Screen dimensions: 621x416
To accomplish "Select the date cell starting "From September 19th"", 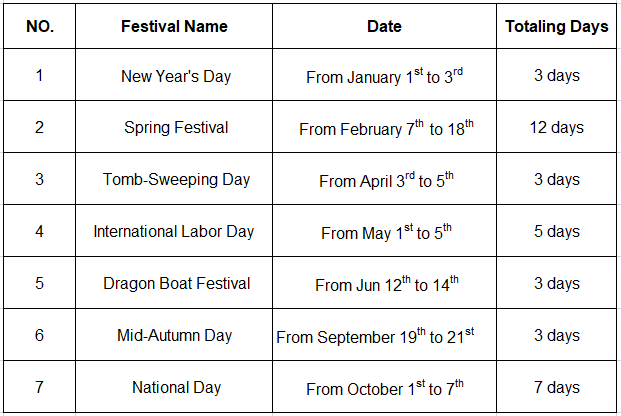I will [x=385, y=337].
